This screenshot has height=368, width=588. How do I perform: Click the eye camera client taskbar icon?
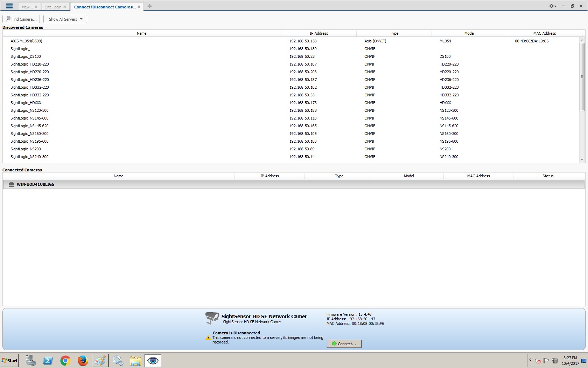(153, 361)
